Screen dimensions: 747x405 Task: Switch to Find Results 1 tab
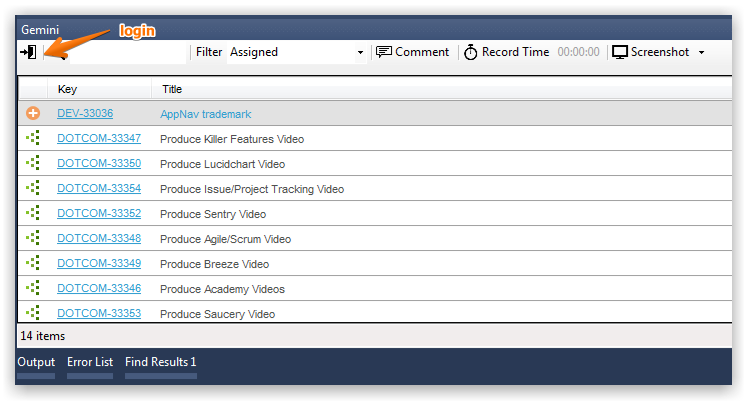tap(161, 362)
